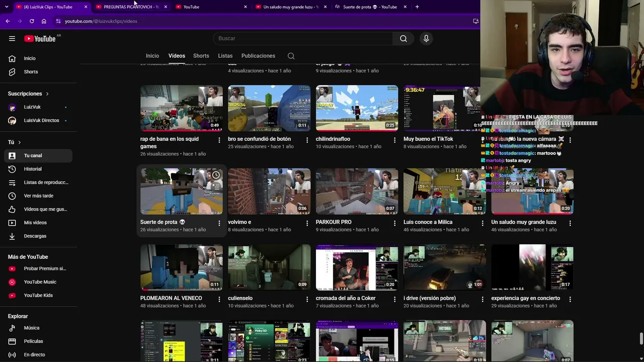The image size is (644, 362).
Task: Open the Publicaciones tab
Action: click(258, 56)
